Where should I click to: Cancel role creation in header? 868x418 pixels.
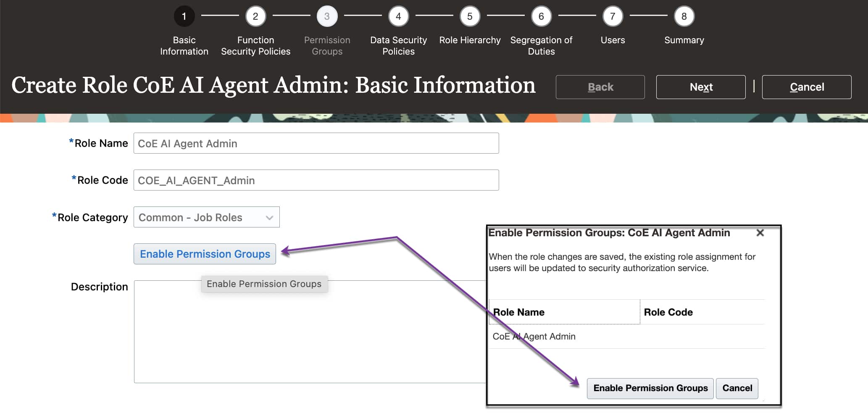click(806, 87)
